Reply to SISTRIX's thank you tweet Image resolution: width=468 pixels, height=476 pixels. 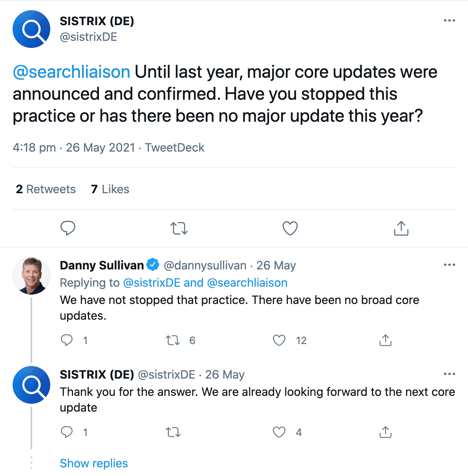point(67,432)
